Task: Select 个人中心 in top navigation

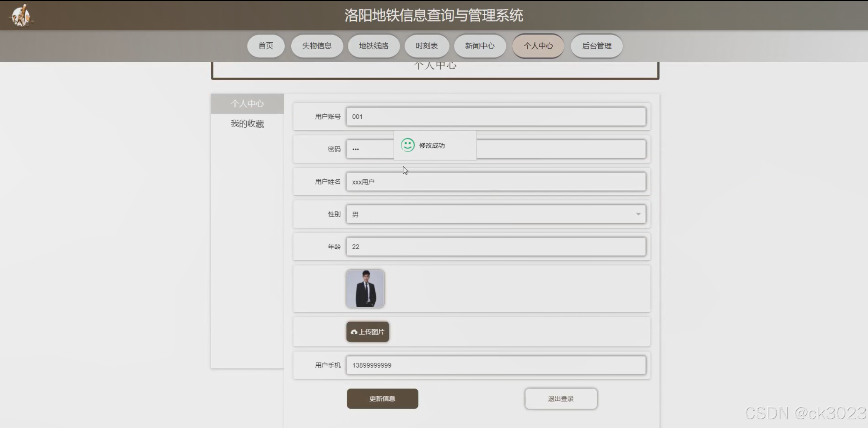Action: 538,46
